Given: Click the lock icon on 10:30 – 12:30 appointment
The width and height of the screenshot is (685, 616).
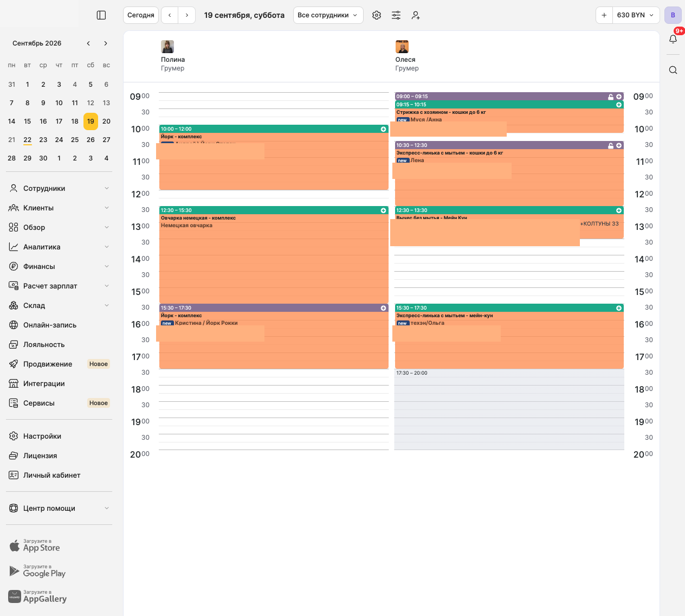Looking at the screenshot, I should [611, 146].
